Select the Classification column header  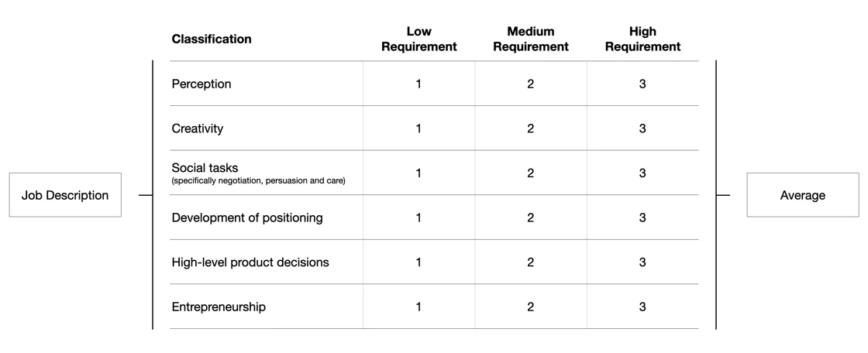coord(212,39)
